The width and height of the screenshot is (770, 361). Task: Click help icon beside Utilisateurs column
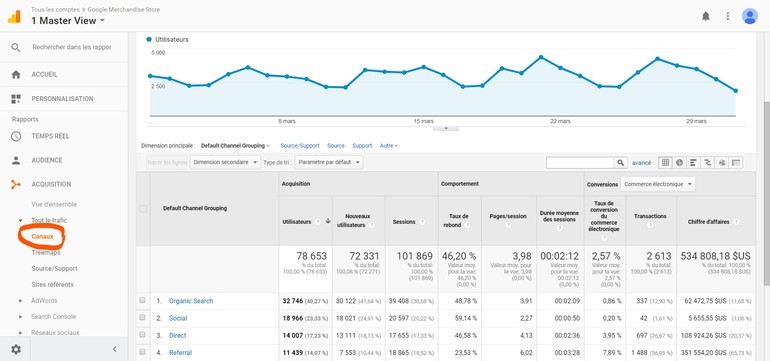coord(318,222)
